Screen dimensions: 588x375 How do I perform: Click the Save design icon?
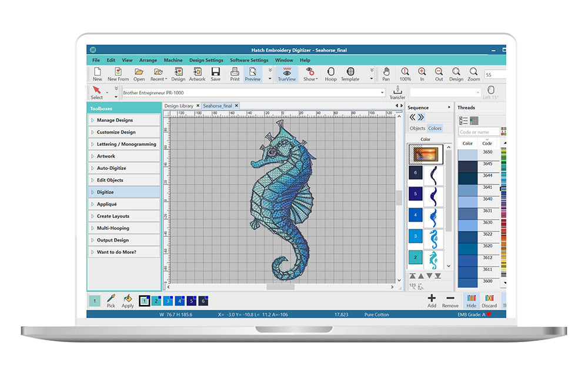[216, 73]
